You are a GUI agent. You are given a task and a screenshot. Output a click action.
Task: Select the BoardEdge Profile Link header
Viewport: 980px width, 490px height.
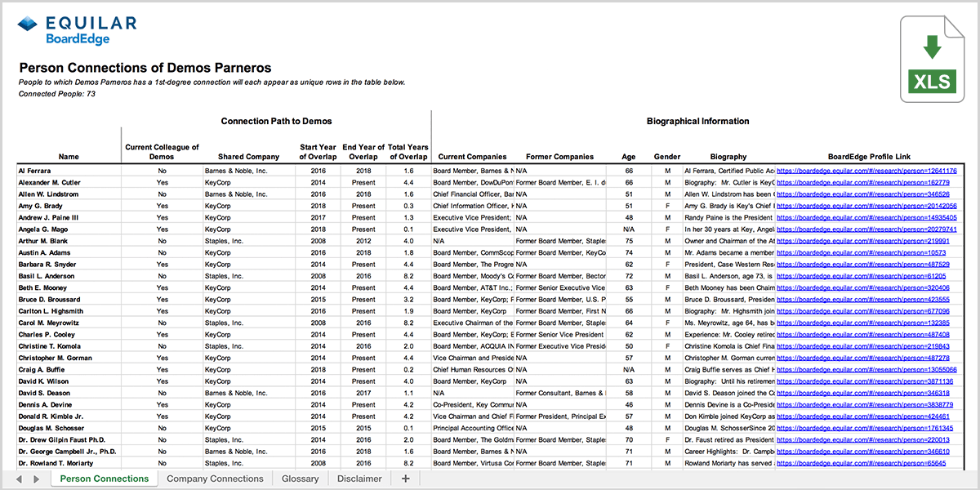pyautogui.click(x=869, y=157)
